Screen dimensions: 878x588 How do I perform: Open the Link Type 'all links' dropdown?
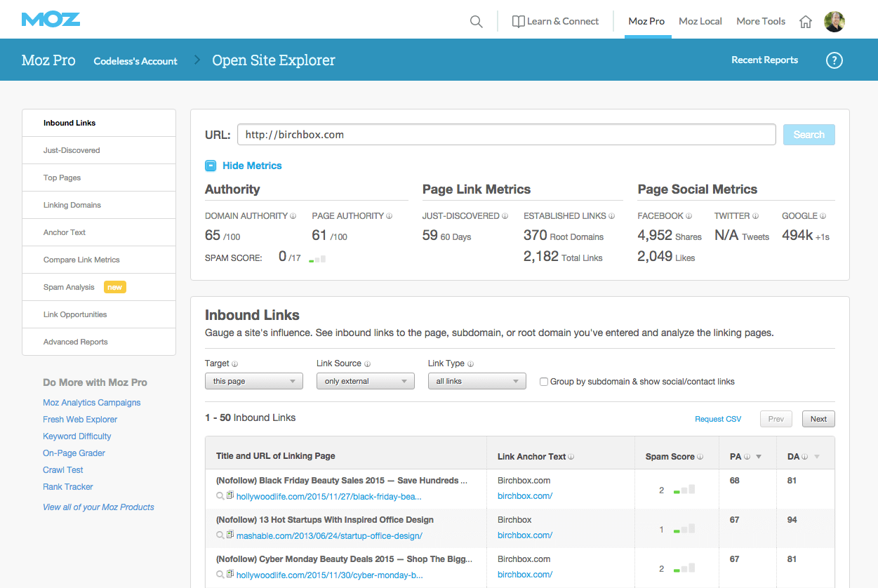[x=477, y=381]
